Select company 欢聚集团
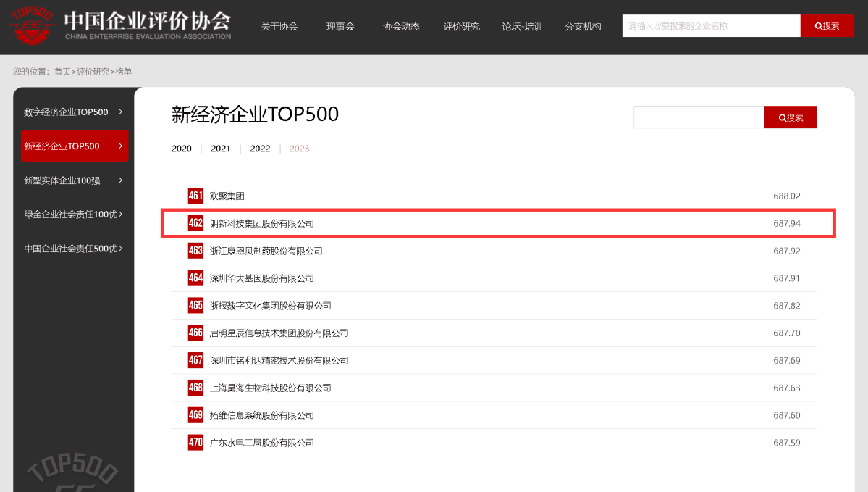The width and height of the screenshot is (868, 492). click(227, 196)
